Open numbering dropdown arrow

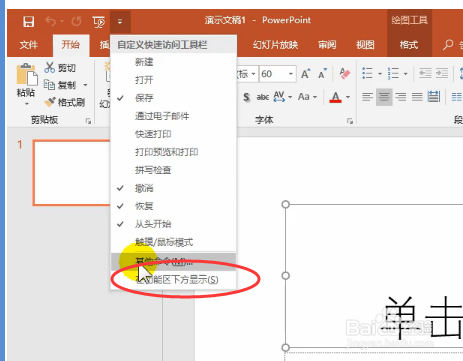click(x=406, y=74)
